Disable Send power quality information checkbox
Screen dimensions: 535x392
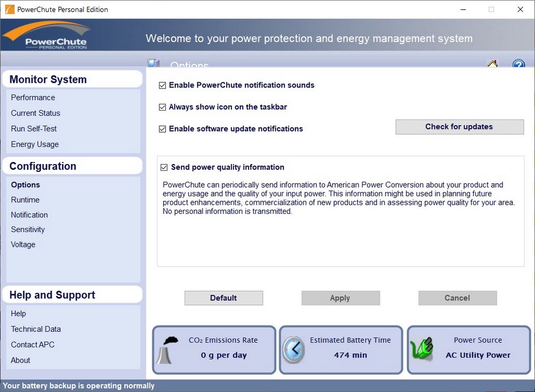click(164, 167)
